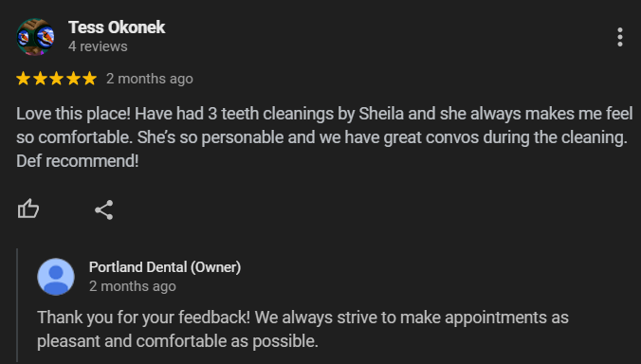Image resolution: width=641 pixels, height=364 pixels.
Task: Click the 'Def recommend!' line
Action: click(77, 161)
